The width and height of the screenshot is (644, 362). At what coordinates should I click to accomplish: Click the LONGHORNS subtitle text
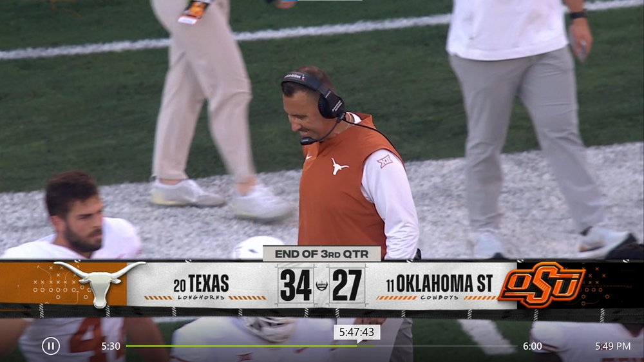point(201,298)
